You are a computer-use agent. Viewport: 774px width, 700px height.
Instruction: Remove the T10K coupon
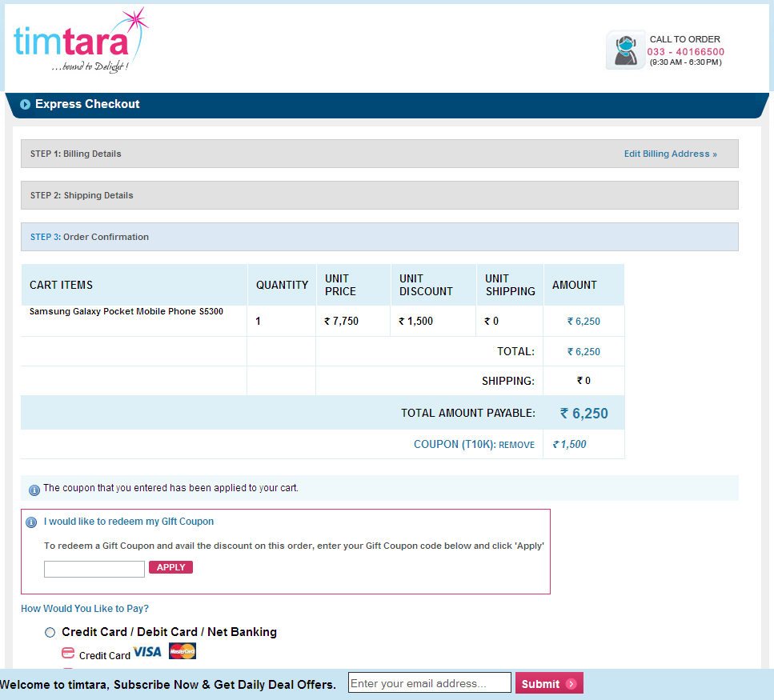click(x=516, y=445)
